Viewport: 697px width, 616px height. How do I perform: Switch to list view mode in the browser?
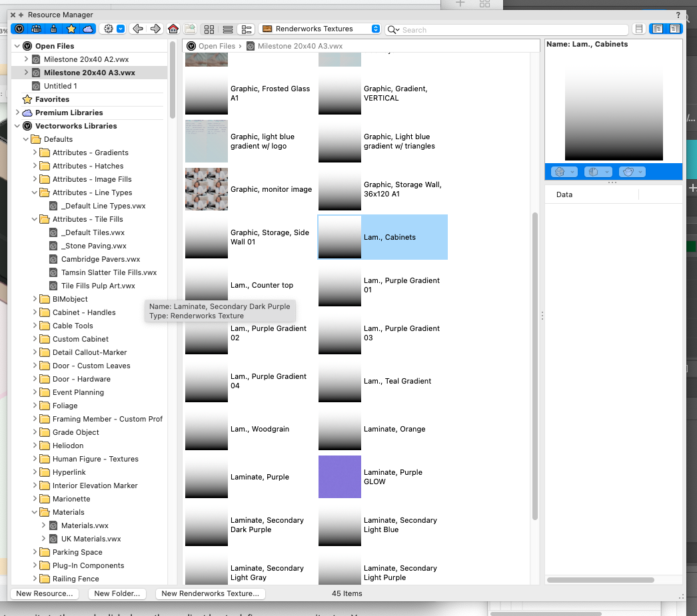coord(227,29)
